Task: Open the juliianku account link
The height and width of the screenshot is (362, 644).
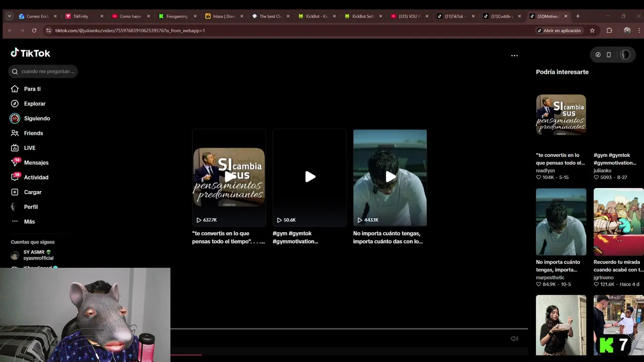Action: (x=602, y=170)
